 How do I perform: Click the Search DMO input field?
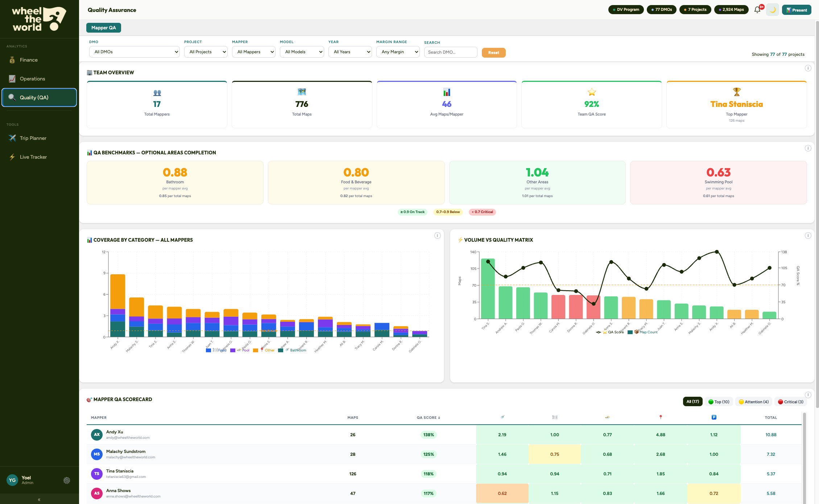(450, 52)
